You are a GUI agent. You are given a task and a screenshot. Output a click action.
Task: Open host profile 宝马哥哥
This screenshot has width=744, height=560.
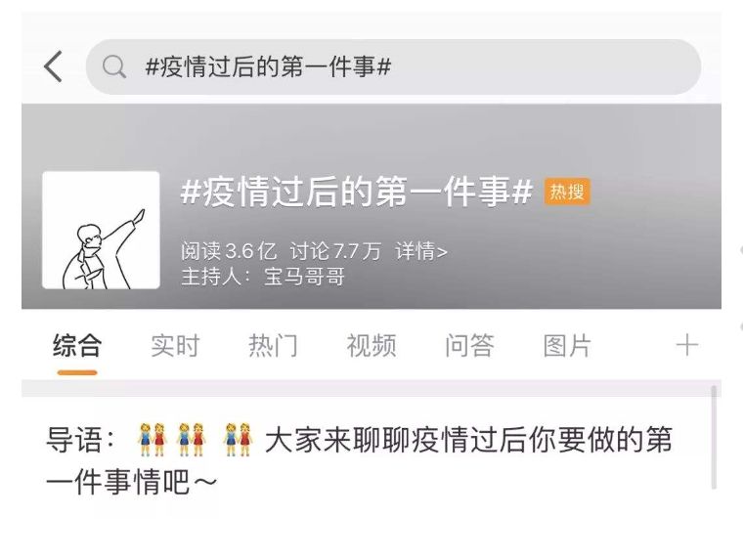(305, 277)
